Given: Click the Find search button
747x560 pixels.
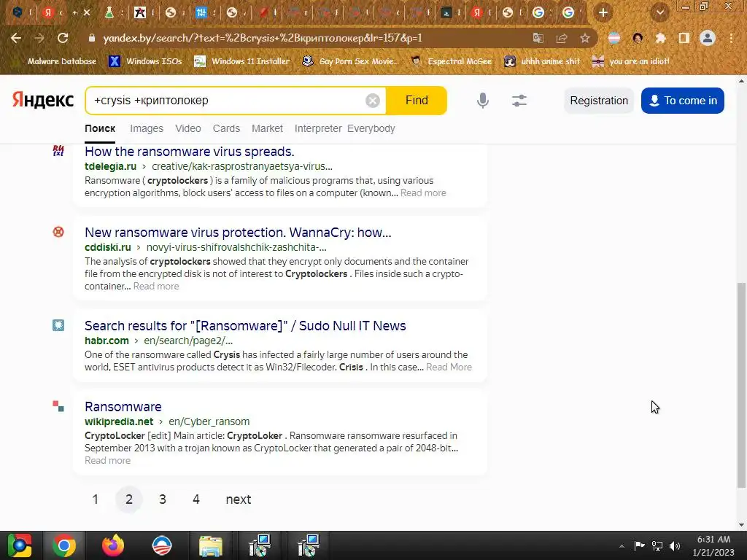Looking at the screenshot, I should coord(417,101).
